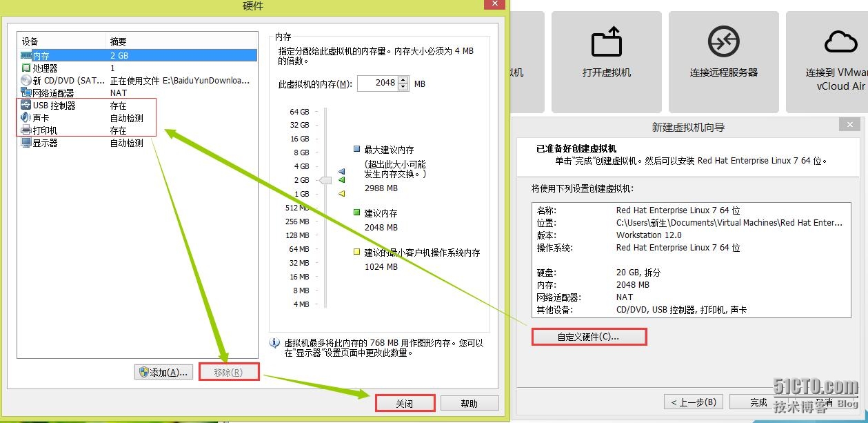The width and height of the screenshot is (868, 423).
Task: Select the 声卡 sound card icon
Action: (x=26, y=117)
